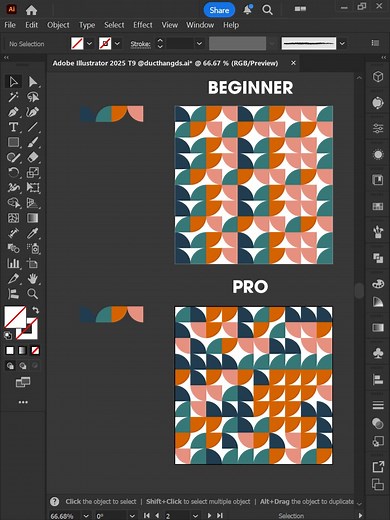Image resolution: width=390 pixels, height=520 pixels.
Task: Select the Perspective Grid tool
Action: [x=33, y=203]
